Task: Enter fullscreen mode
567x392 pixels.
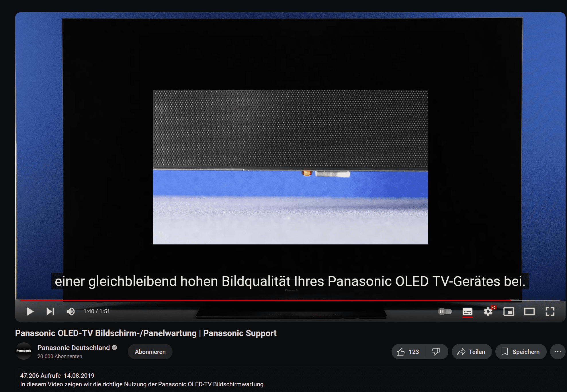Action: tap(550, 311)
